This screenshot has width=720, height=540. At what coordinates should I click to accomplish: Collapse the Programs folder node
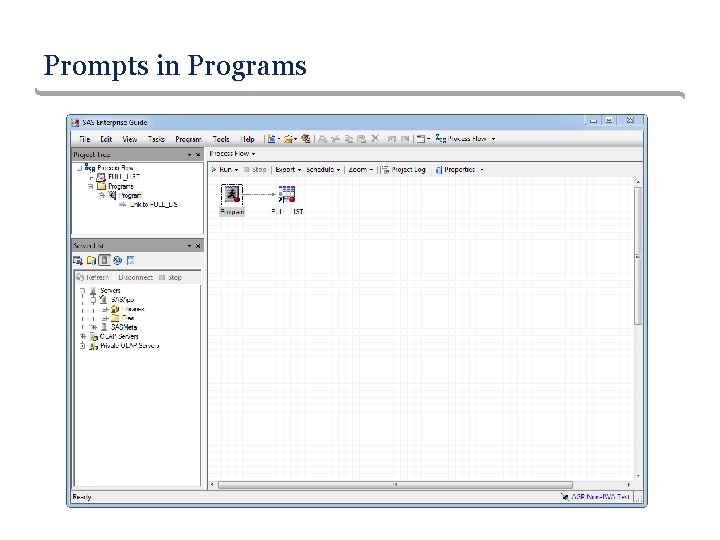tap(91, 186)
